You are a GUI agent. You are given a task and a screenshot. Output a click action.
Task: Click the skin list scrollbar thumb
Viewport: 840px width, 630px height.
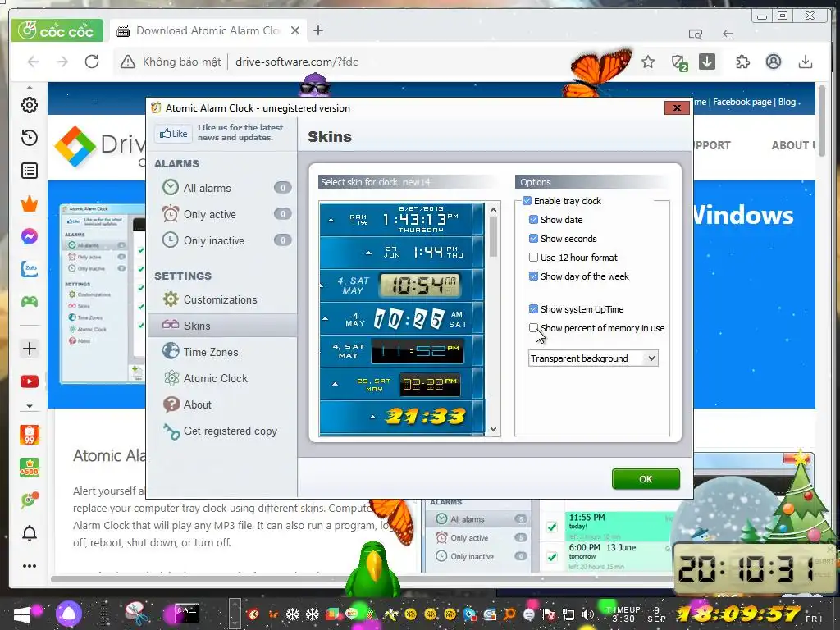[493, 235]
